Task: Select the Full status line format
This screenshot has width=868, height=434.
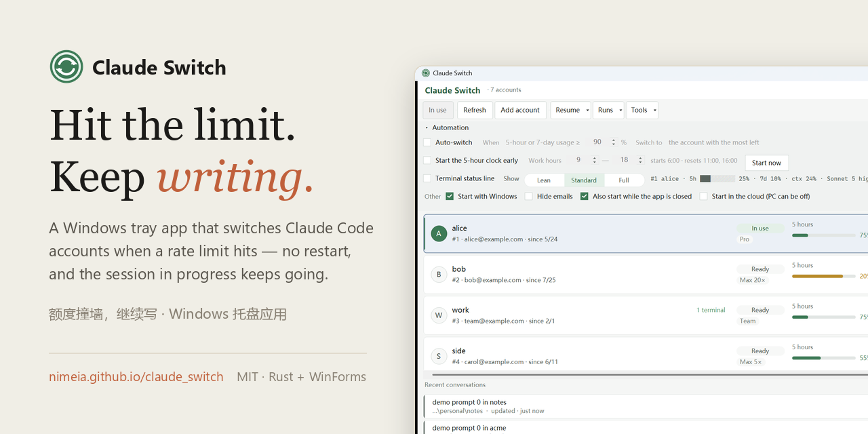Action: point(624,180)
